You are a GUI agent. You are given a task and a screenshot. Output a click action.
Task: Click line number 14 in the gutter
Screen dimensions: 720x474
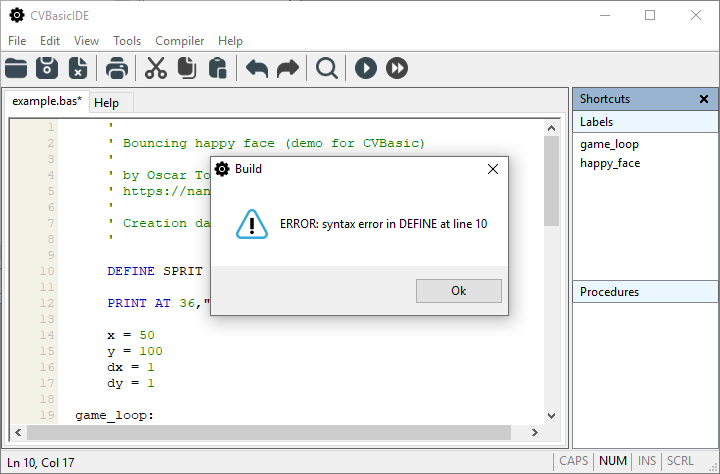[47, 335]
